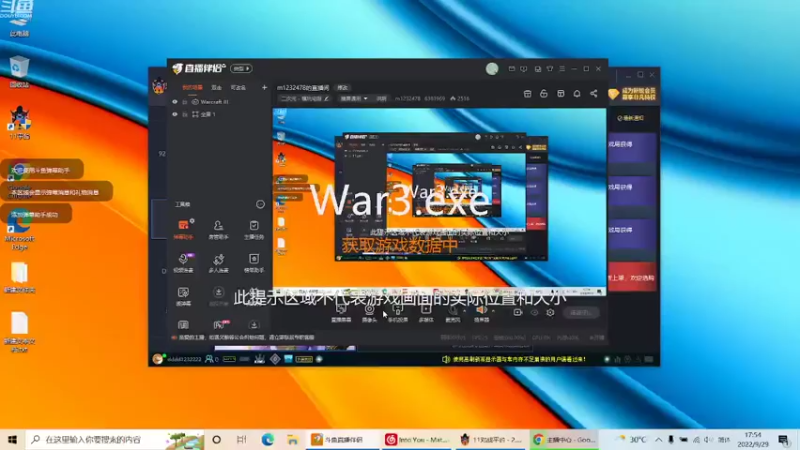Click the gold diamond membership banner

(632, 93)
